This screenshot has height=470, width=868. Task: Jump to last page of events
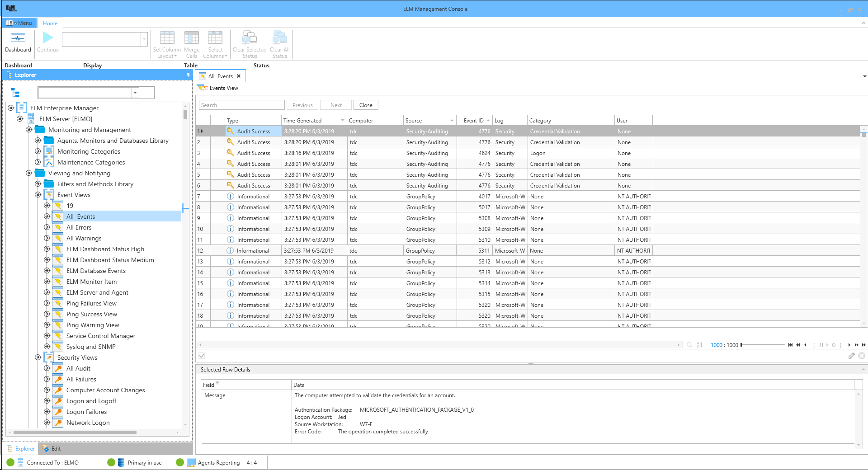(x=864, y=345)
